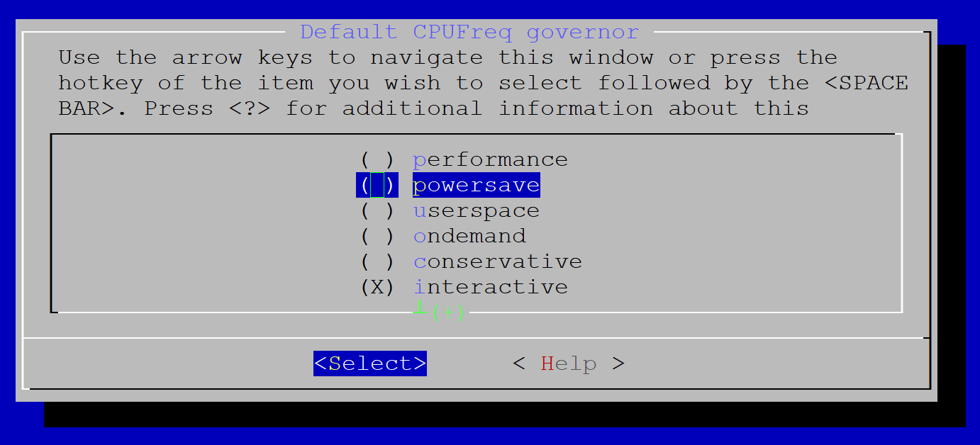This screenshot has height=445, width=980.
Task: Enable the userspace radio option
Action: (x=377, y=211)
